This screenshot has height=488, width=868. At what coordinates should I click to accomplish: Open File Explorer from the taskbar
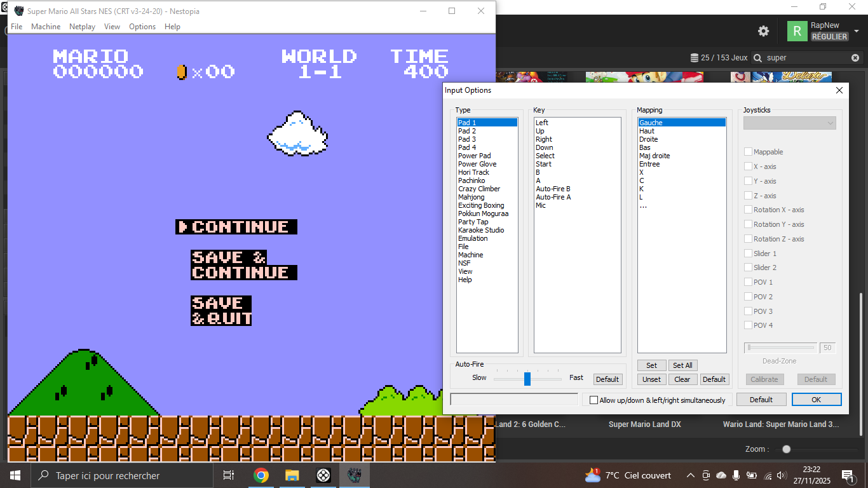292,475
